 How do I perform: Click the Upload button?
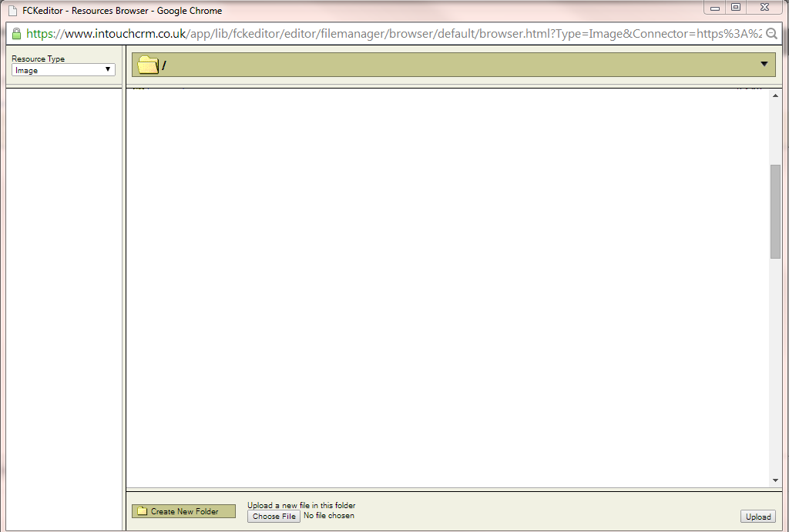coord(758,517)
